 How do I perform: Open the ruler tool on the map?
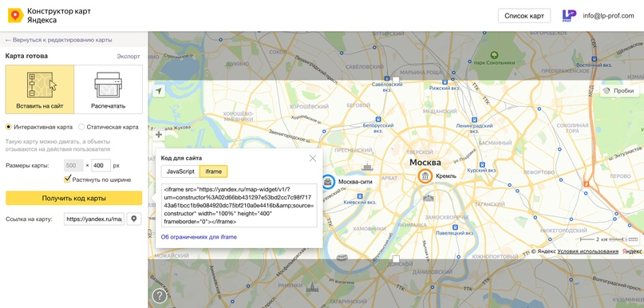pyautogui.click(x=633, y=239)
